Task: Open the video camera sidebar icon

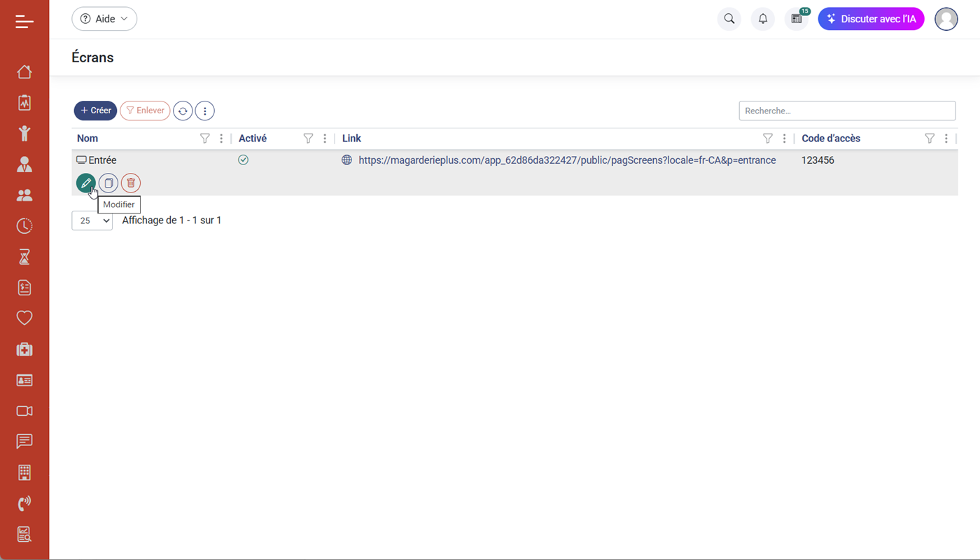Action: coord(24,411)
